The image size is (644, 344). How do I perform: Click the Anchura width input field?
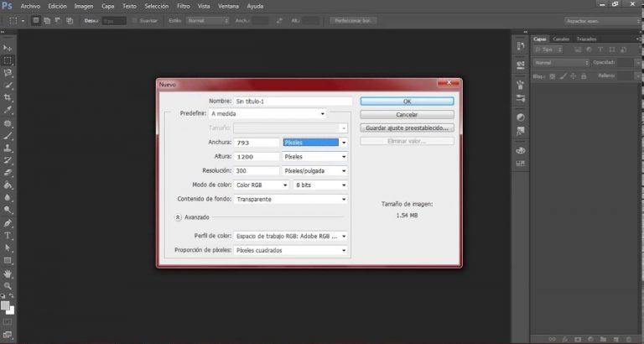256,143
